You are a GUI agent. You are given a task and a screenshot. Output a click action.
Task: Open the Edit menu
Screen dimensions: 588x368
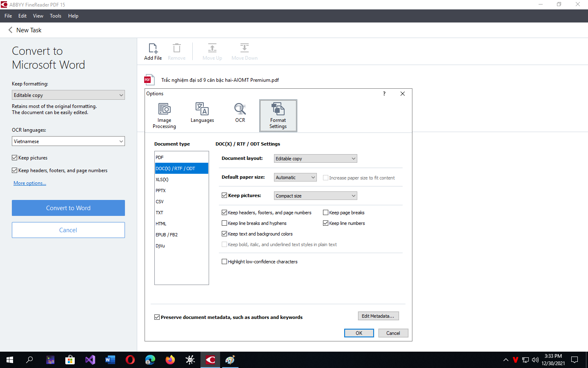click(22, 16)
